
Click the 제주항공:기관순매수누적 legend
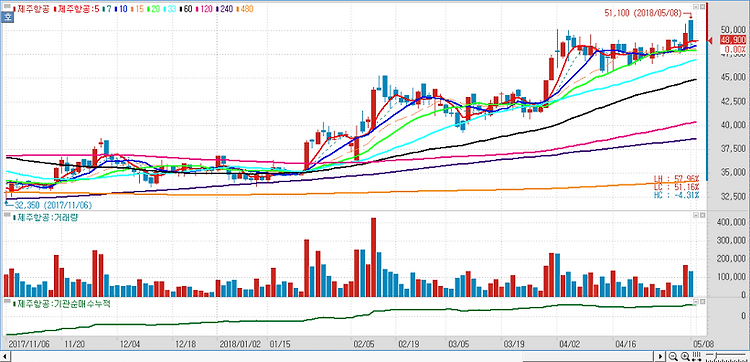click(61, 303)
